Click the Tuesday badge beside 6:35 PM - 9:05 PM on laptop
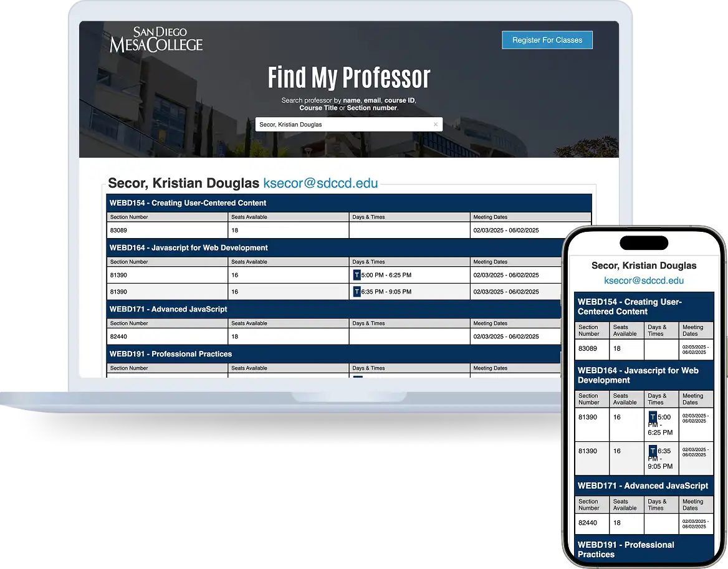Viewport: 728px width, 569px height. [x=357, y=292]
